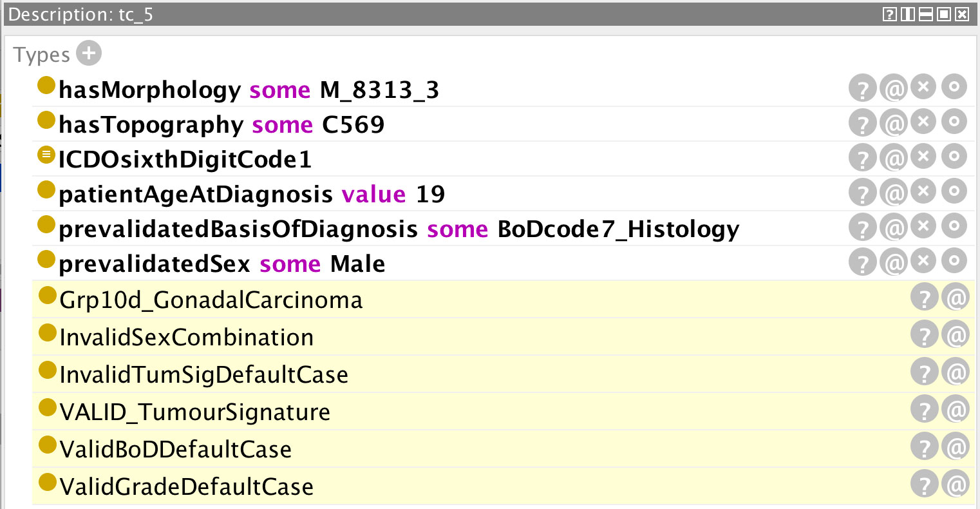Open help for Description view

889,14
